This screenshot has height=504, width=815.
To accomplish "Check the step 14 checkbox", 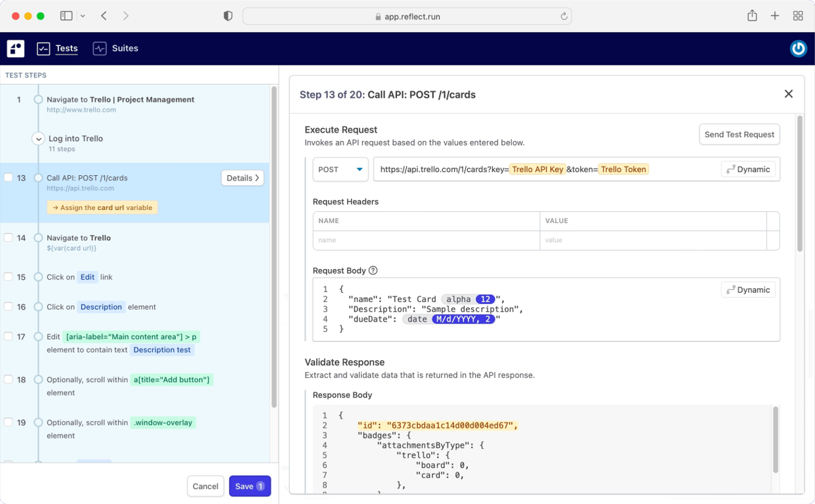I will pyautogui.click(x=9, y=238).
